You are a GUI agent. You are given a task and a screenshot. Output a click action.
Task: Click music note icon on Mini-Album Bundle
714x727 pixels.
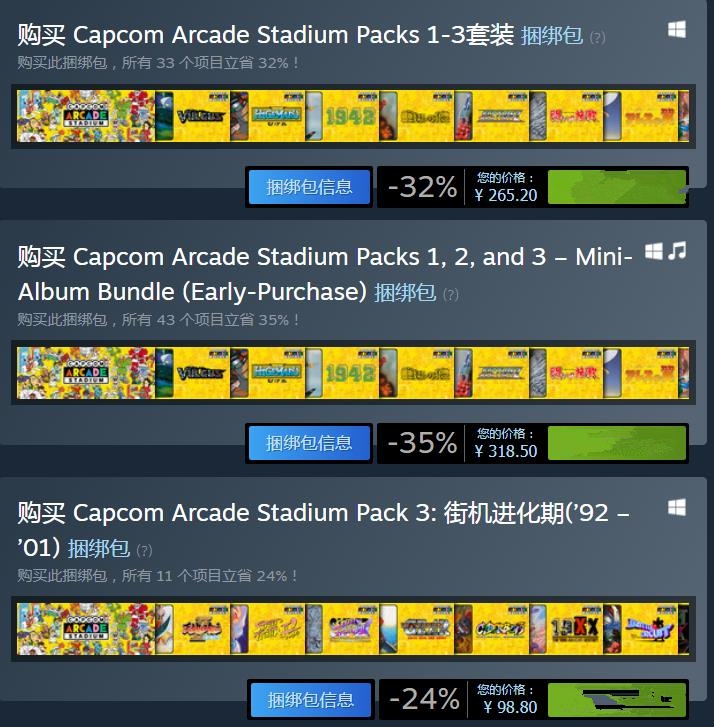pyautogui.click(x=677, y=251)
